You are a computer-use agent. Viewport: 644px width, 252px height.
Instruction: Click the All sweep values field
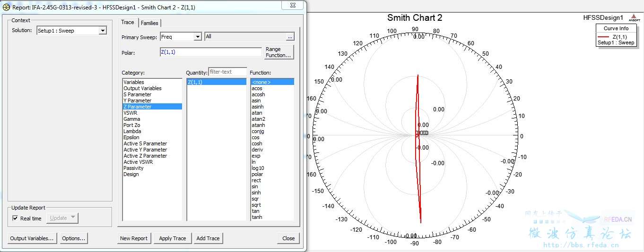coord(244,36)
